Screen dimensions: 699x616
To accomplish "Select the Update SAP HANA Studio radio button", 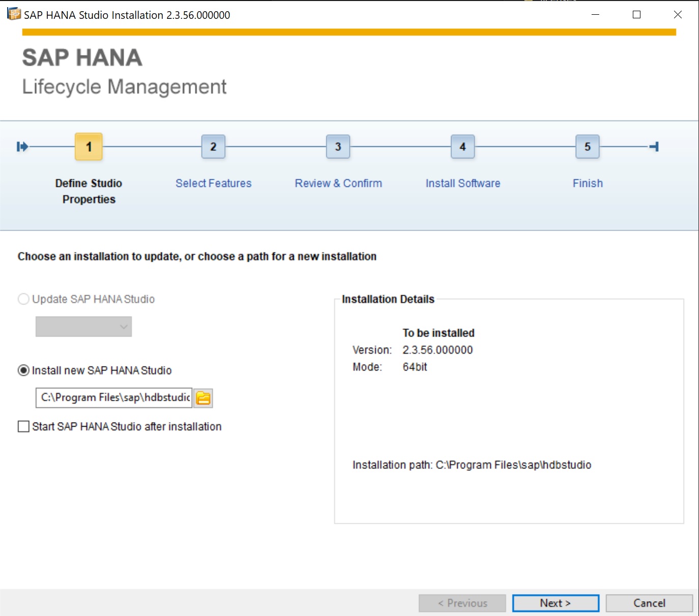I will tap(23, 299).
